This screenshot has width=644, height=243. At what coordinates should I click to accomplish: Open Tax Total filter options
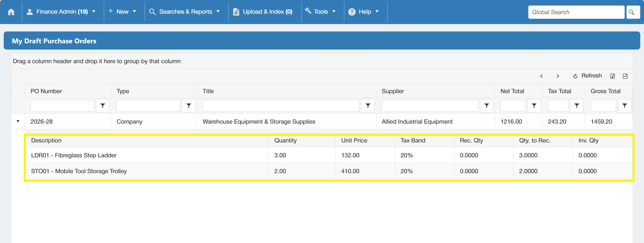point(576,106)
